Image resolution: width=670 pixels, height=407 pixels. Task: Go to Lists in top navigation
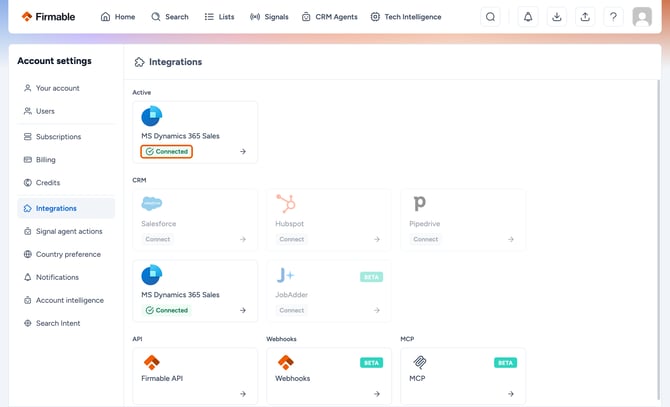pyautogui.click(x=219, y=17)
